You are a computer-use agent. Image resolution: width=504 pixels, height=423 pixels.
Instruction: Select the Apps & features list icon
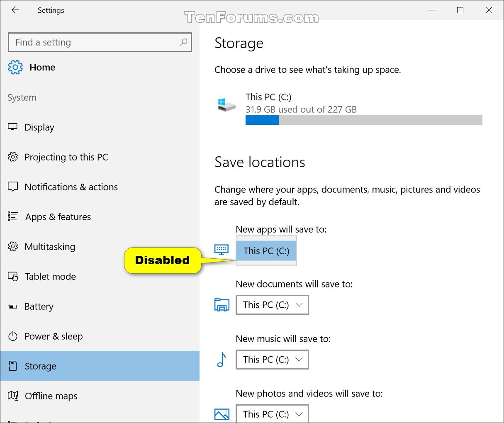13,216
